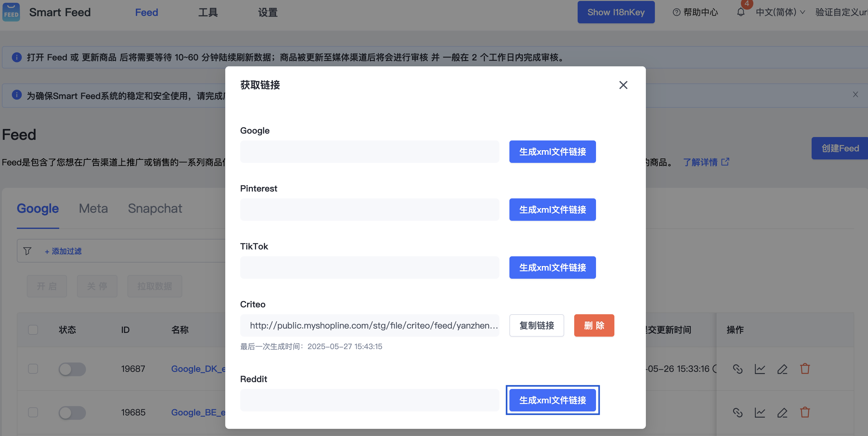Open the notifications bell
Screen dimensions: 868x436
coord(741,12)
